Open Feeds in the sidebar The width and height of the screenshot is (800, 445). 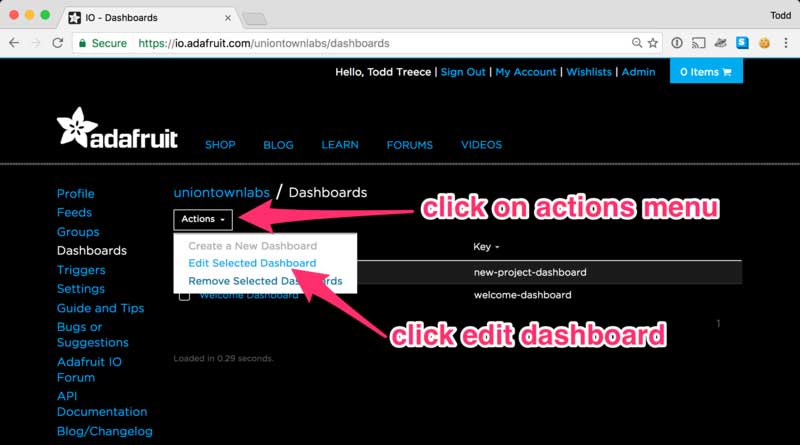74,212
